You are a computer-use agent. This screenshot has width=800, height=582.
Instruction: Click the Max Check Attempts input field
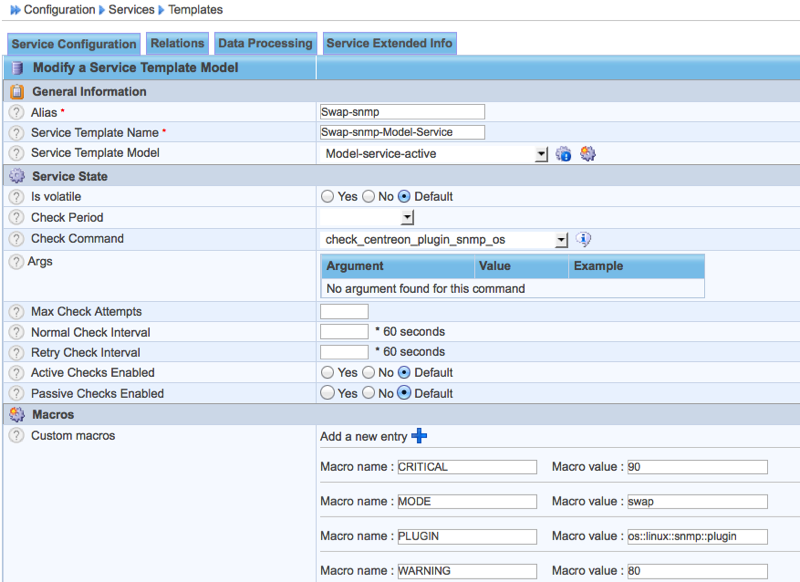344,311
